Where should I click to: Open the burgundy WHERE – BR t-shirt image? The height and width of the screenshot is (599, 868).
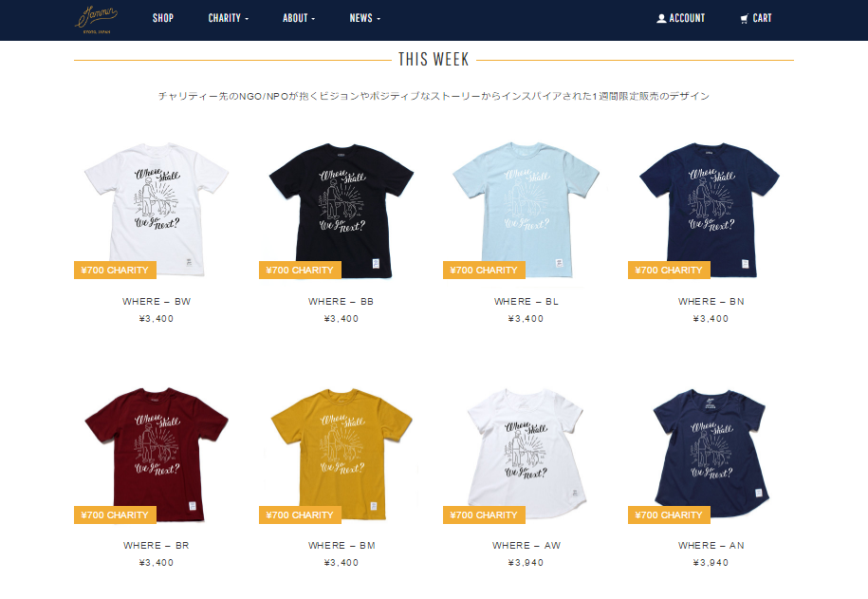(157, 455)
